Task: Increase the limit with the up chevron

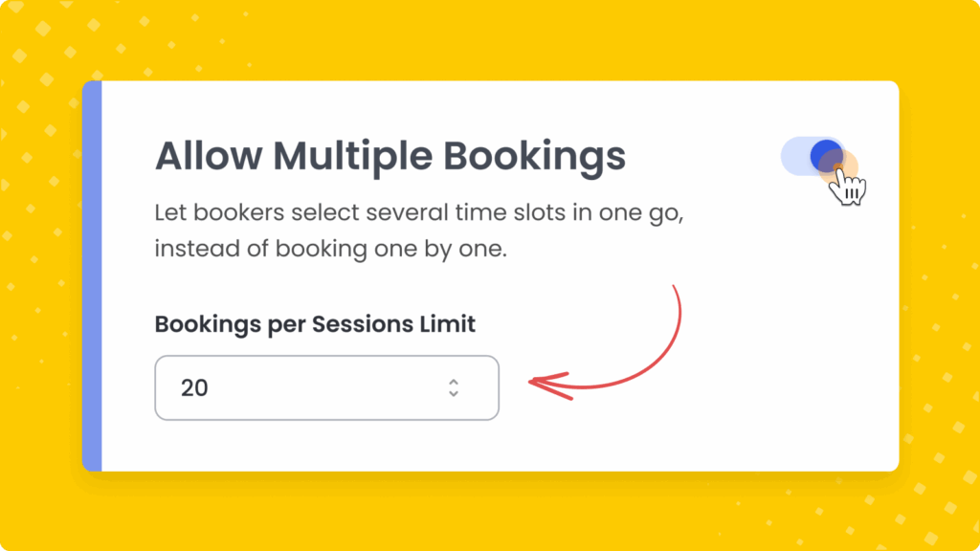Action: [454, 381]
